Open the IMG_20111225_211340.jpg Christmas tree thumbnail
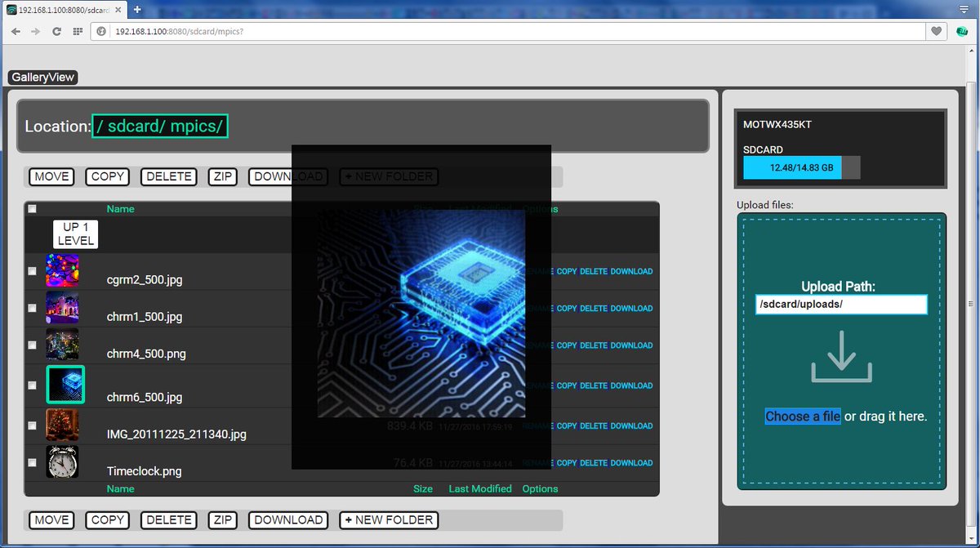This screenshot has width=980, height=548. pos(62,425)
